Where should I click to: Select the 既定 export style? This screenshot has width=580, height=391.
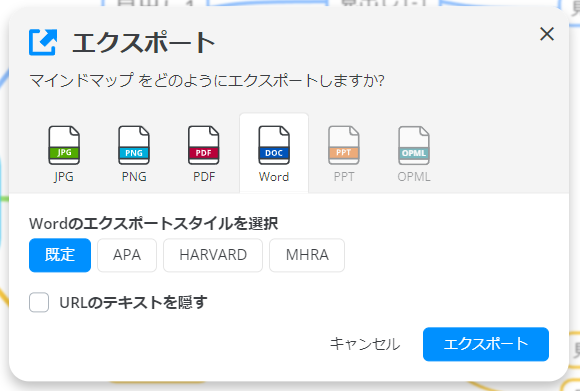[60, 255]
